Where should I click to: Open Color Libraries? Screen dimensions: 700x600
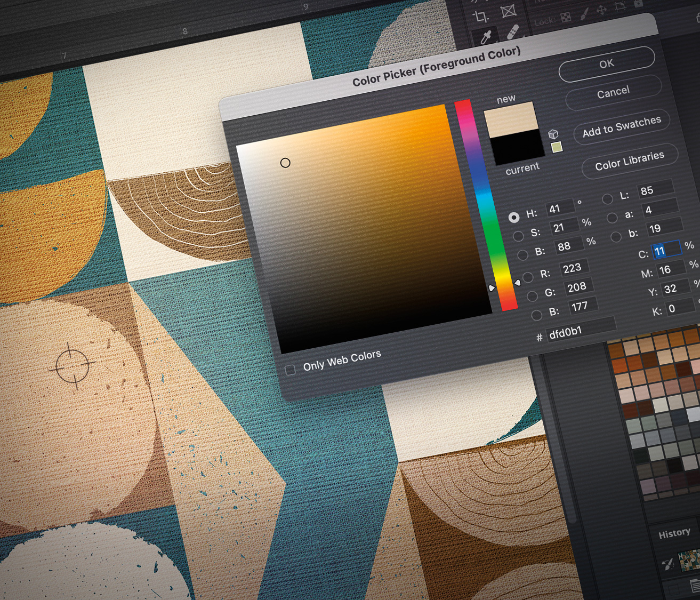(x=630, y=161)
